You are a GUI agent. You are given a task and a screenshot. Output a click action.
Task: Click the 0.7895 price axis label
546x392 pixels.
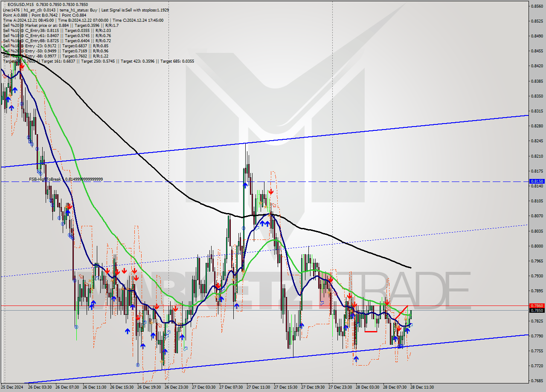coord(537,291)
